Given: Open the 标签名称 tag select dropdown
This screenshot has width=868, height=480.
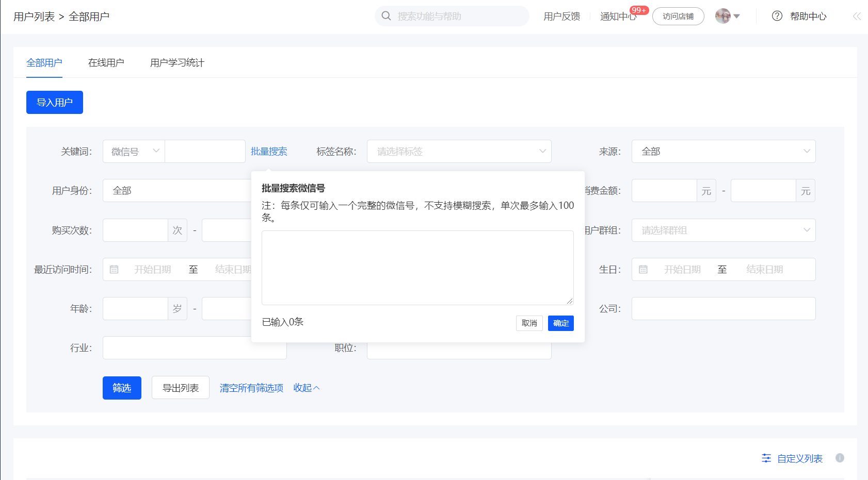Looking at the screenshot, I should (x=459, y=151).
